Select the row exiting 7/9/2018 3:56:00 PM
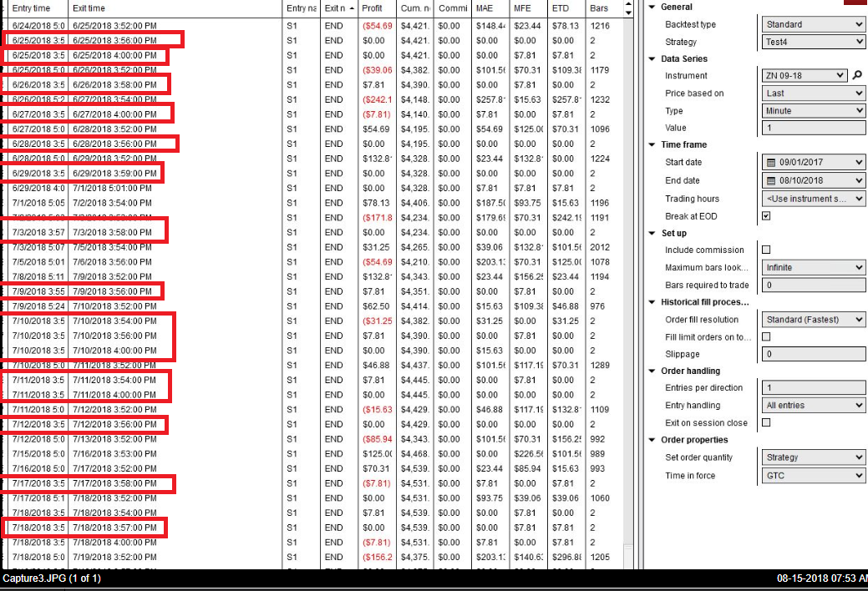 312,291
